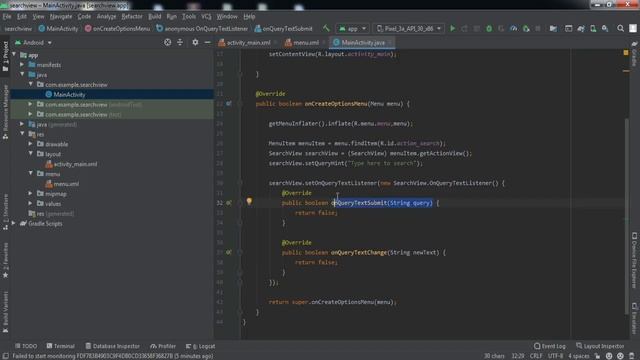Toggle the Gradle tool window on right edge
The image size is (640, 360).
634,53
